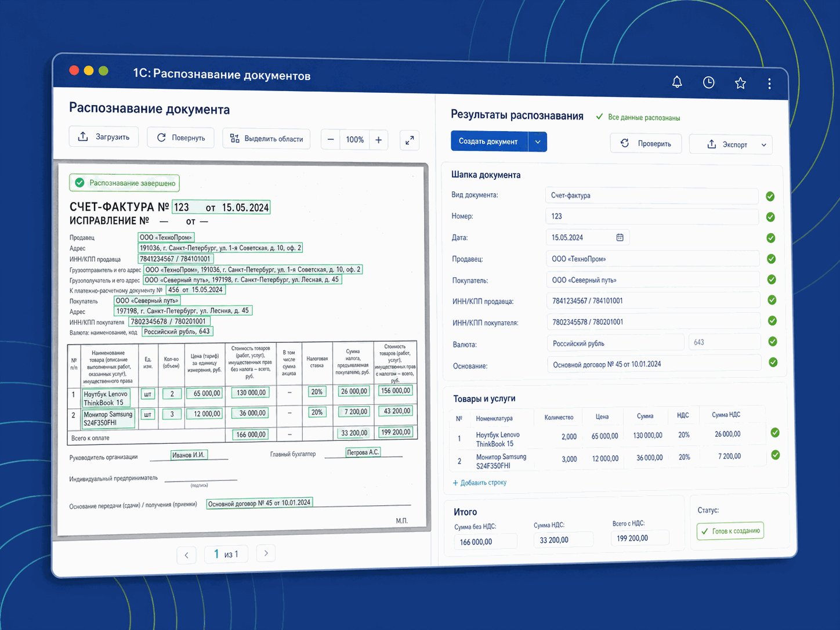Click quantity 2,000 in results table
Screen dimensions: 840x630
pyautogui.click(x=569, y=437)
